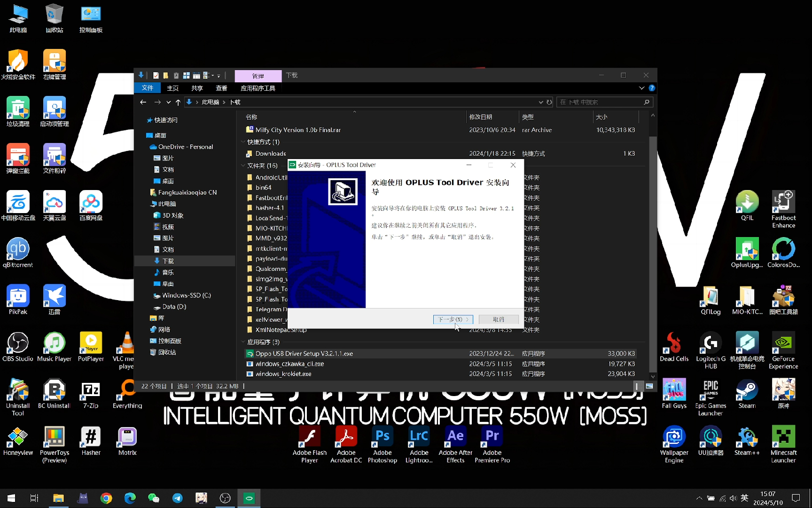Open PotPlayer desktop shortcut
812x508 pixels.
click(91, 347)
